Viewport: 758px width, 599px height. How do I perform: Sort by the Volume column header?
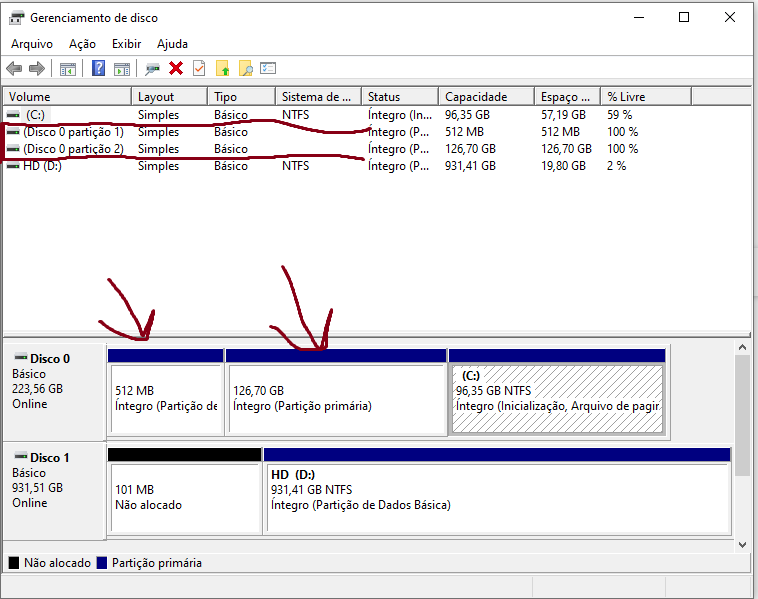(67, 97)
